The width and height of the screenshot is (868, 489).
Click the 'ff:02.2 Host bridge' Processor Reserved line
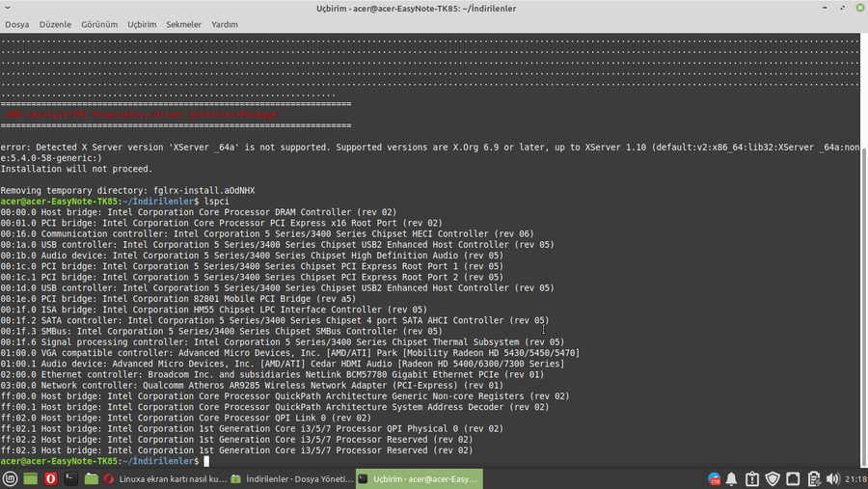coord(236,440)
